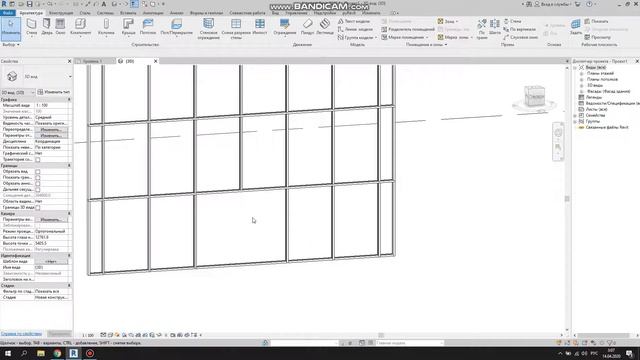This screenshot has height=360, width=640.
Task: Open Марка помещения dropdown
Action: (405, 37)
